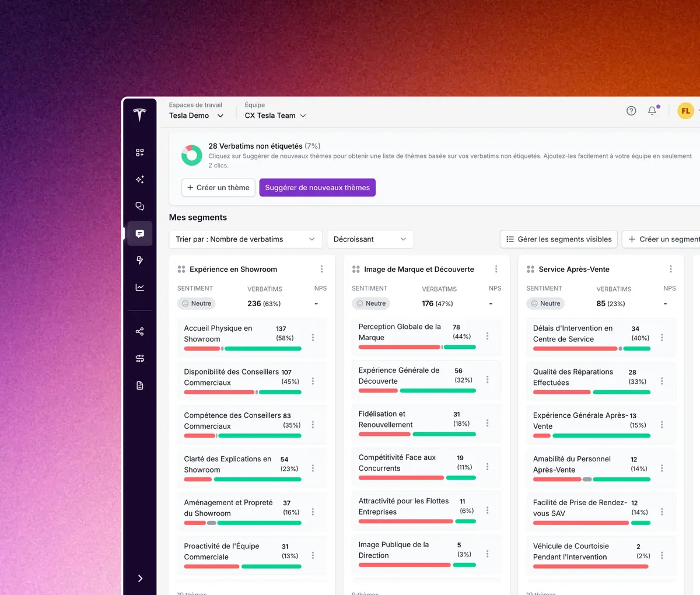Click the Tesla logo in sidebar
This screenshot has width=700, height=595.
(x=139, y=114)
